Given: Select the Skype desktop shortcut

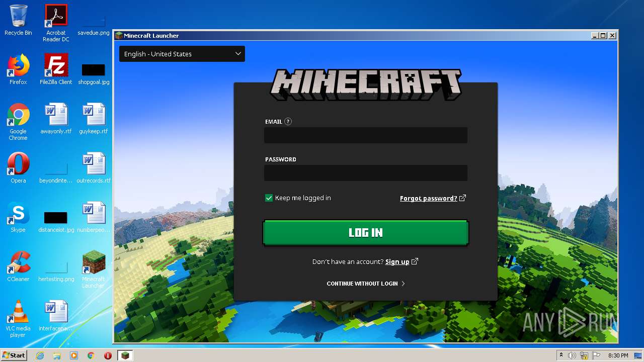Looking at the screenshot, I should tap(18, 217).
